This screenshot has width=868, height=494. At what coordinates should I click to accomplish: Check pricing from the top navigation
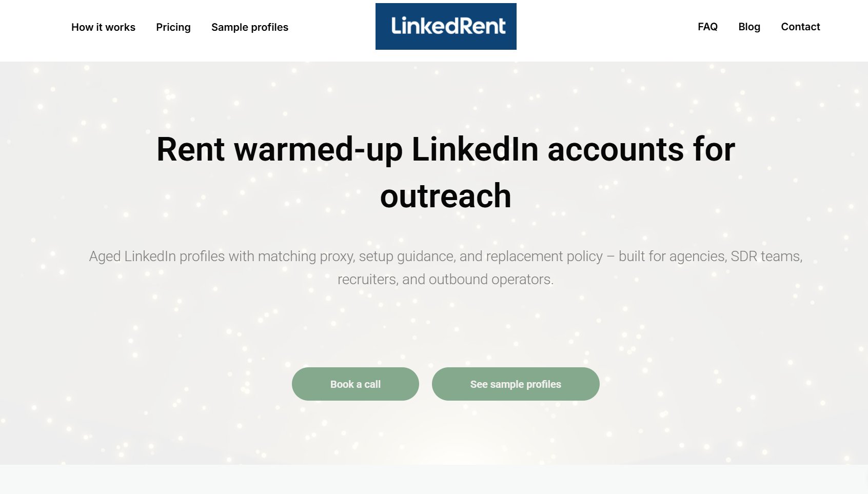pos(173,27)
